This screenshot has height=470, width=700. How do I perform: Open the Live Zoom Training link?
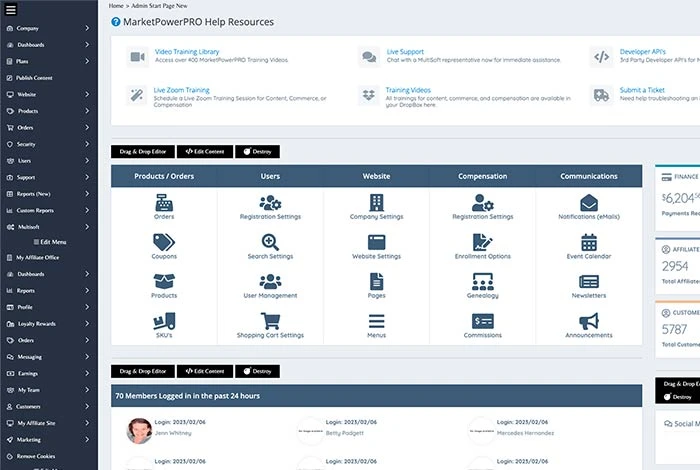(181, 90)
